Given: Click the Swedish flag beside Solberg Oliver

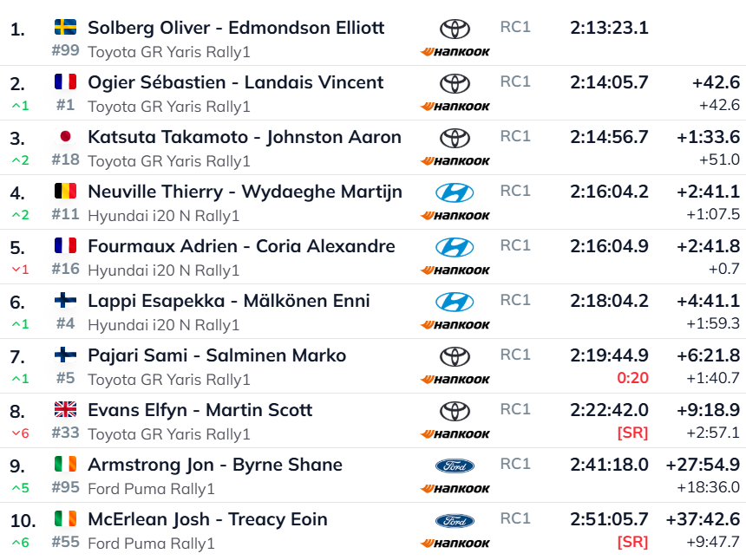Looking at the screenshot, I should (x=65, y=28).
